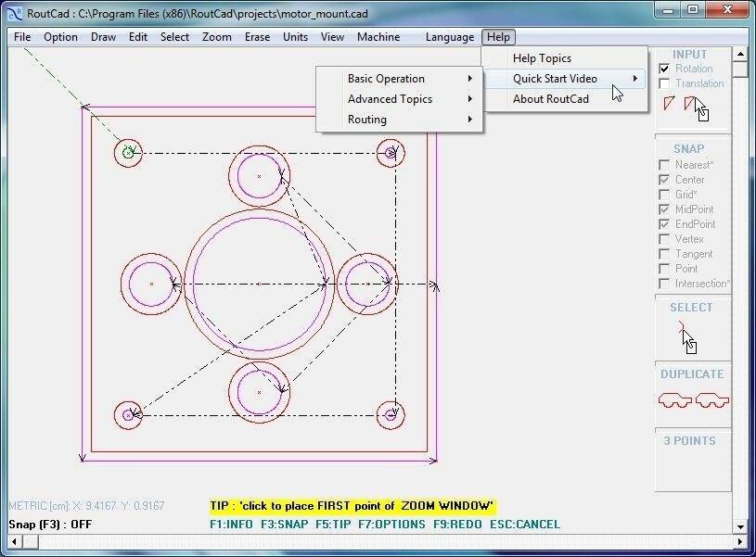Toggle the Center snap checkbox
756x557 pixels.
(x=664, y=180)
